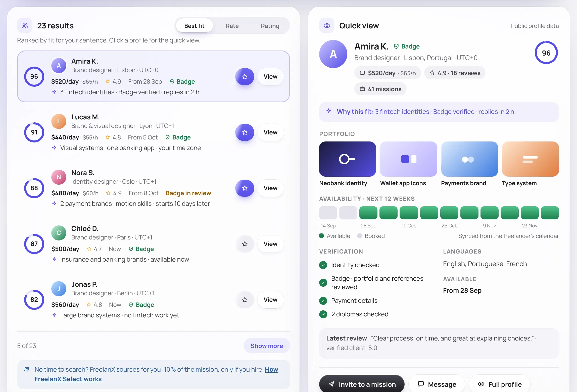The width and height of the screenshot is (577, 392).
Task: Click the first green availability week block
Action: [368, 213]
